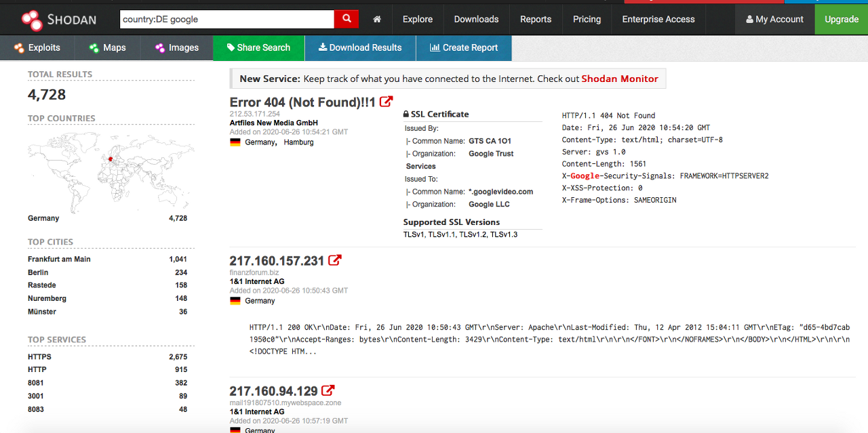
Task: Click the 212.53.171.254 IP text
Action: click(x=255, y=114)
